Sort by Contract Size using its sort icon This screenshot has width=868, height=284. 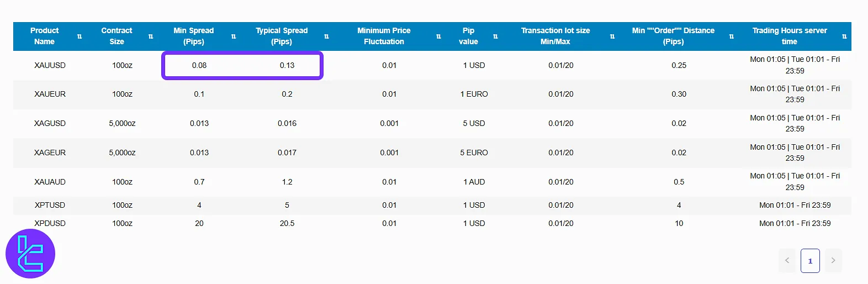[x=151, y=36]
